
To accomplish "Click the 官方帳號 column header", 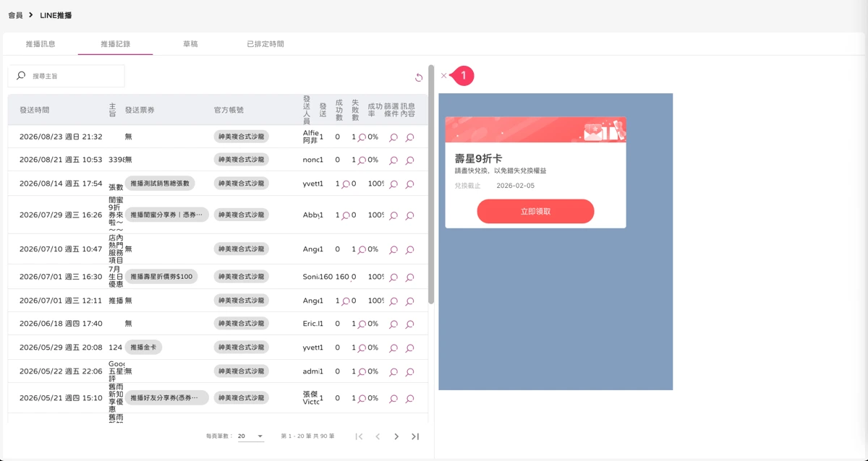I will point(229,111).
